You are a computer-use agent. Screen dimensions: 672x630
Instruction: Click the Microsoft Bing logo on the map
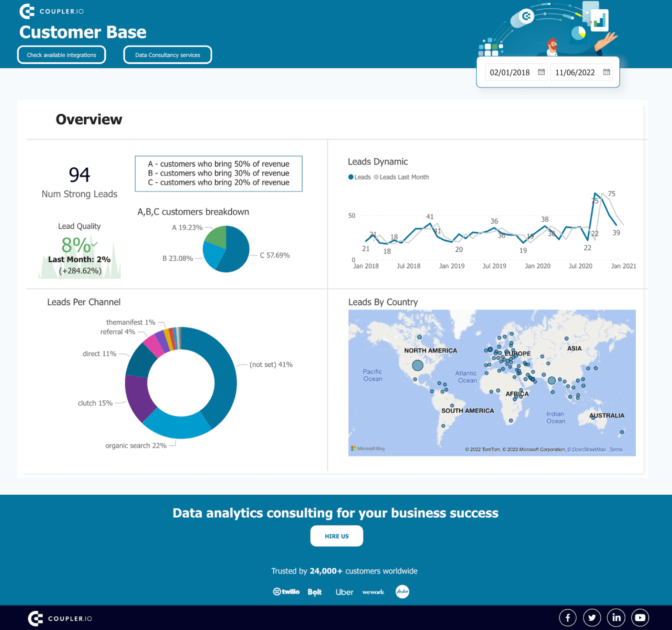pos(368,448)
